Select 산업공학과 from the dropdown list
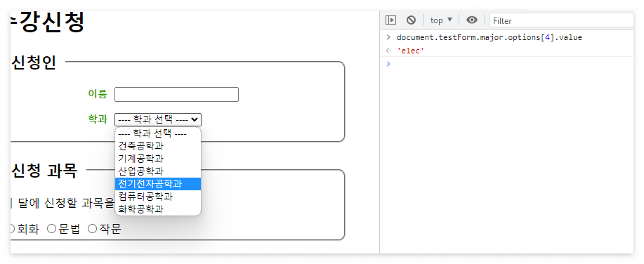Viewport: 644px width, 264px height. pyautogui.click(x=158, y=171)
